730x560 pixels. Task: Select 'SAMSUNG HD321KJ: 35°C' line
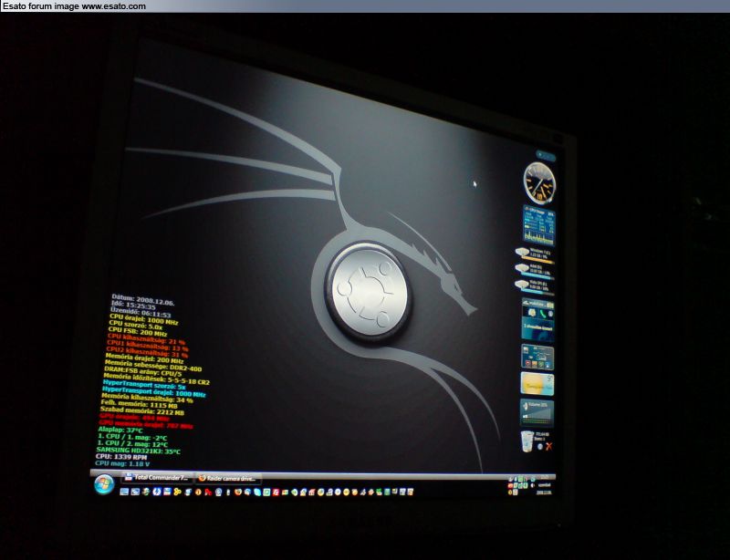pyautogui.click(x=139, y=451)
